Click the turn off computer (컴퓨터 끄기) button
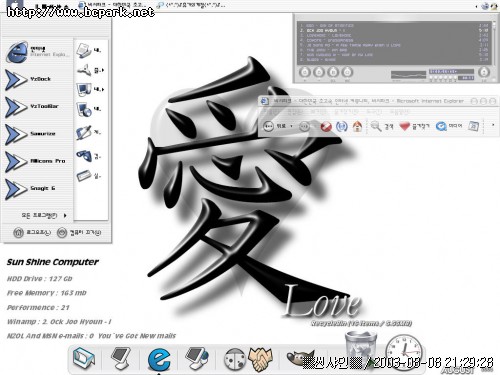500x375 pixels. point(79,232)
